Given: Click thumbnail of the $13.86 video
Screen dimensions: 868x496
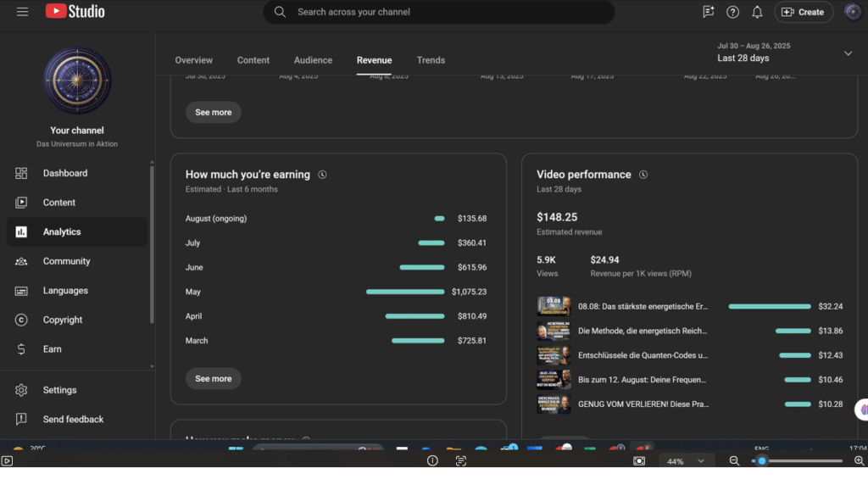Looking at the screenshot, I should (x=554, y=331).
